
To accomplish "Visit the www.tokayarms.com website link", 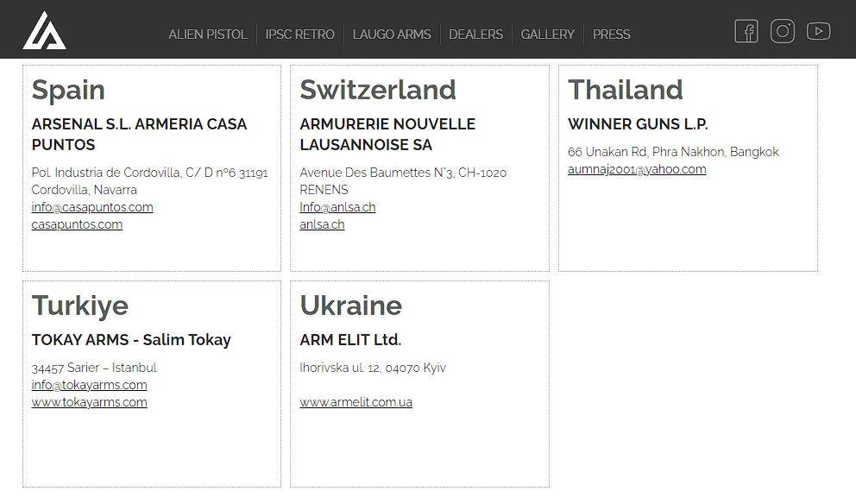I will click(x=89, y=402).
